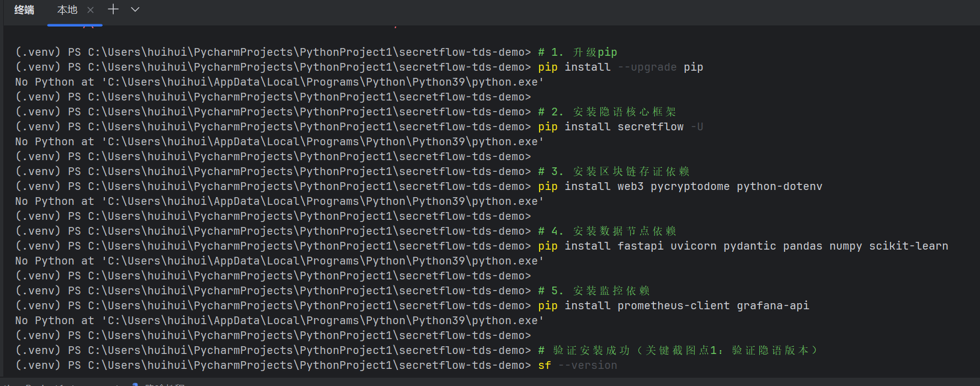Click the '# 1. 升级pip' comment text
This screenshot has width=980, height=386.
coord(577,52)
